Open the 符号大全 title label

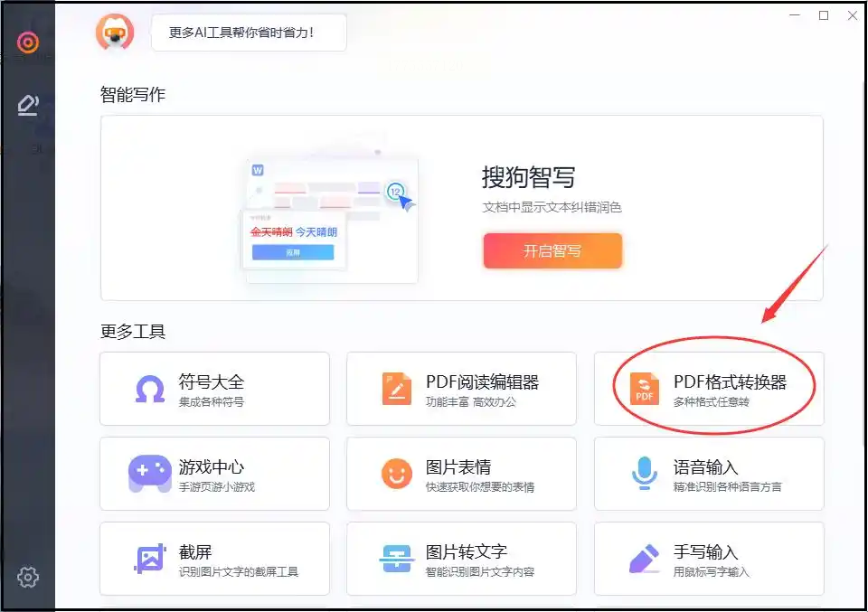[212, 381]
